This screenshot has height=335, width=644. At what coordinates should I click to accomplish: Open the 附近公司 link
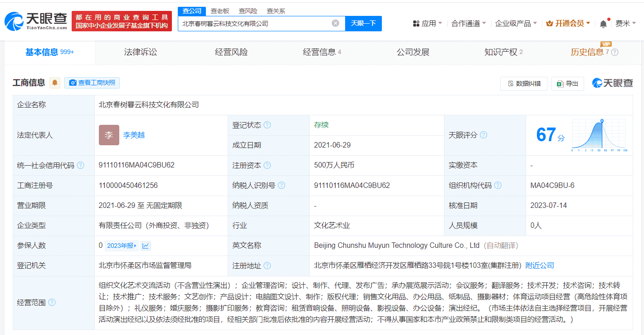539,265
